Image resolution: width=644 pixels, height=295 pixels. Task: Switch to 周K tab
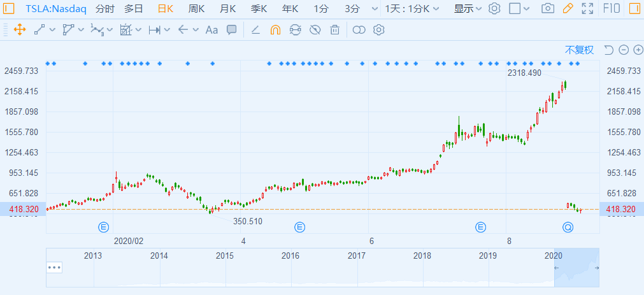tap(196, 9)
